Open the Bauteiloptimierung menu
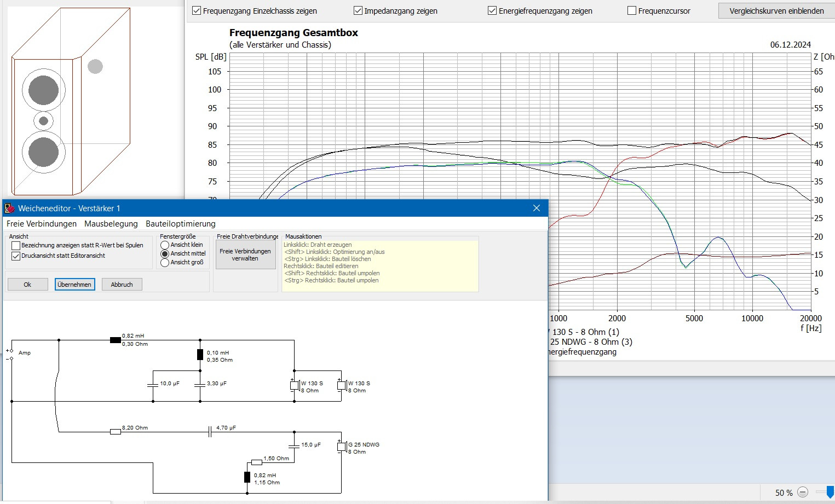835x504 pixels. coord(180,224)
